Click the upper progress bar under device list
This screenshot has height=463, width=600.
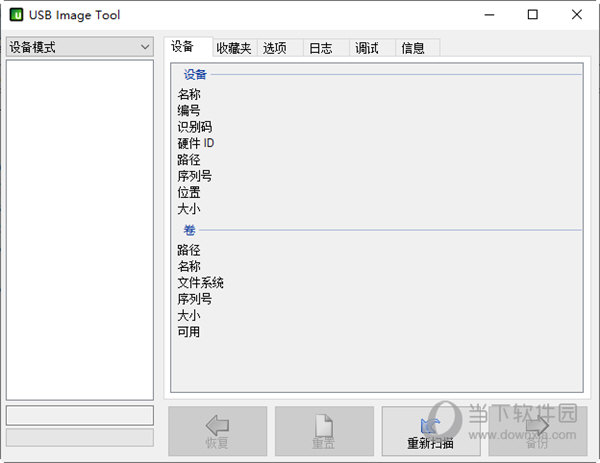click(80, 416)
